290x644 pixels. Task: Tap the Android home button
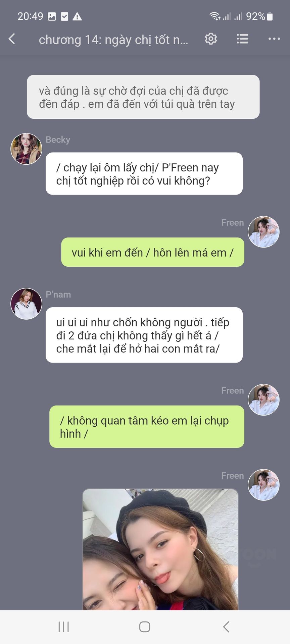pyautogui.click(x=145, y=627)
